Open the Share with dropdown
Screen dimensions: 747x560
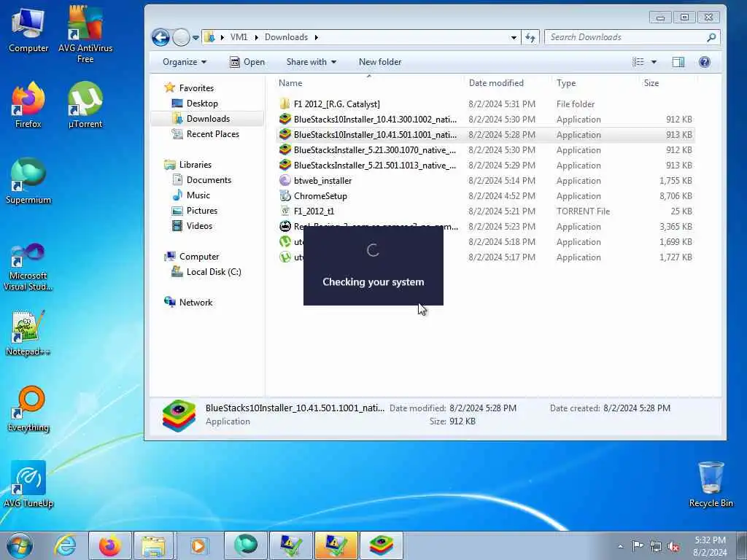(x=311, y=62)
